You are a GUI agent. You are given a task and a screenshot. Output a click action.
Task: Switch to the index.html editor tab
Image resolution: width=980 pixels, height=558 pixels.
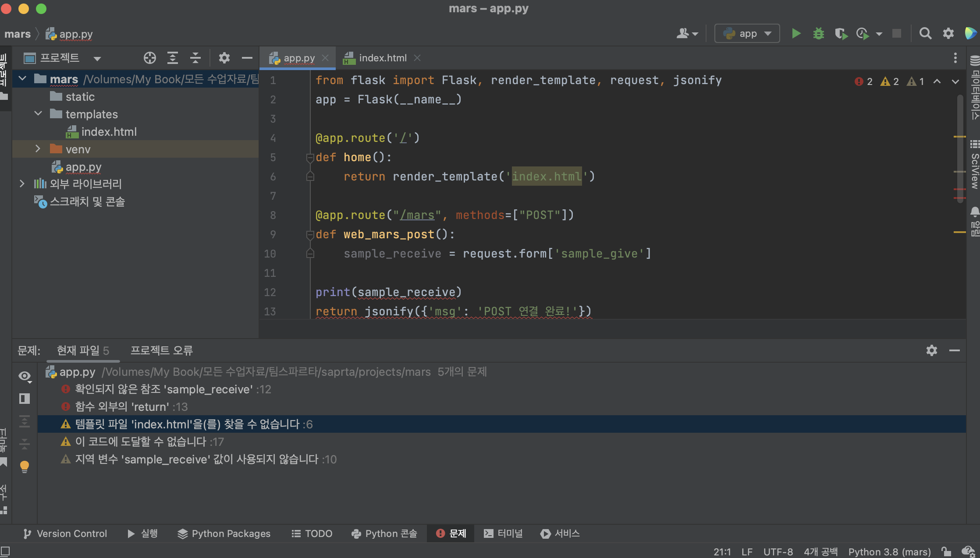pos(382,58)
